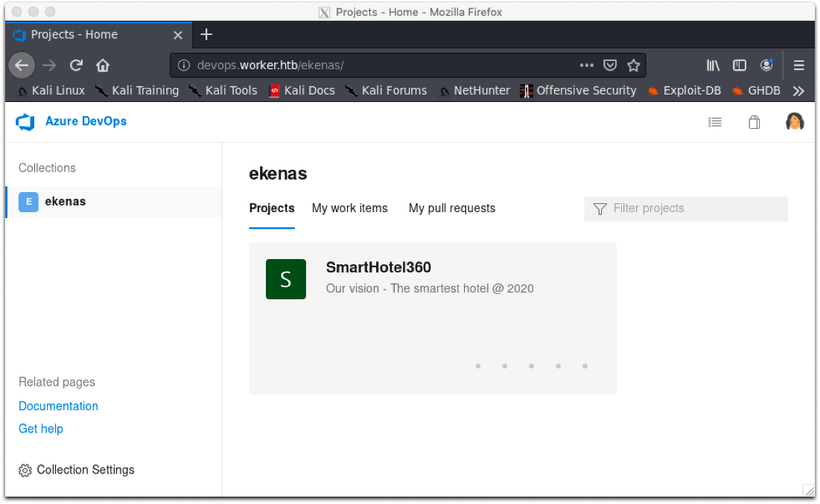
Task: Switch to the Projects tab
Action: [272, 208]
